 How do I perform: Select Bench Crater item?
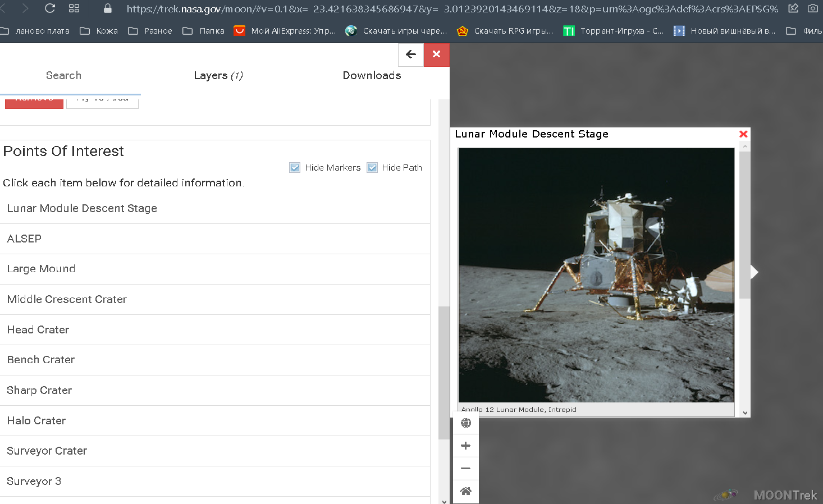(x=215, y=360)
